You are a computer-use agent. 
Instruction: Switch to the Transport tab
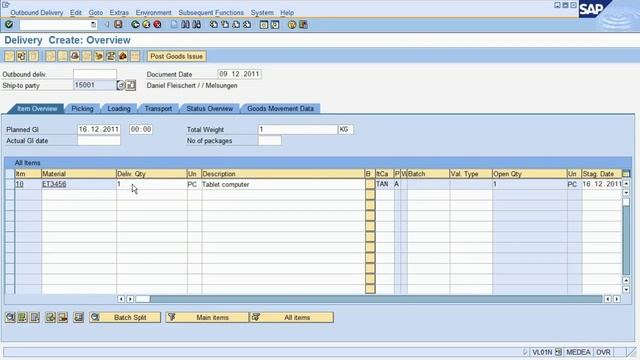(x=158, y=109)
